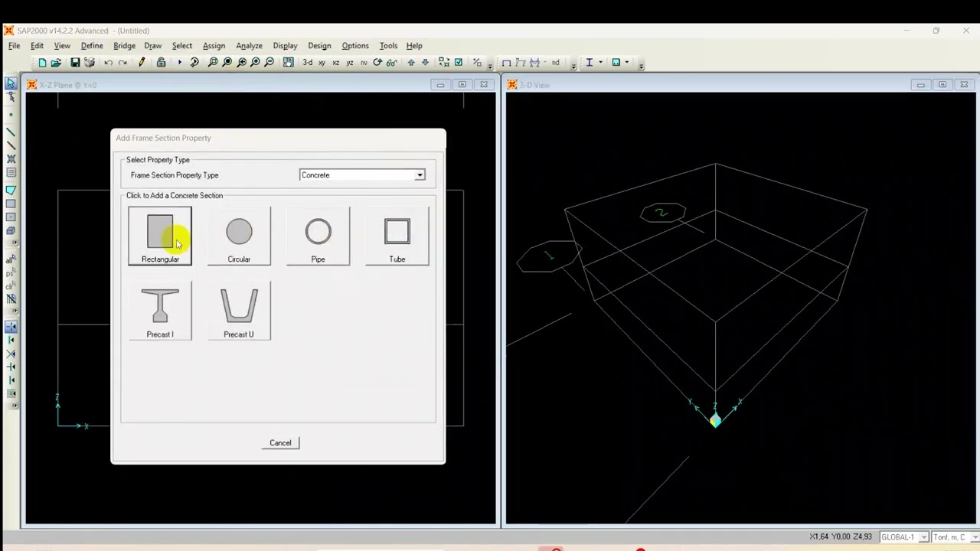The height and width of the screenshot is (551, 980).
Task: Toggle the Lock/Unlock model padlock icon
Action: pos(161,62)
